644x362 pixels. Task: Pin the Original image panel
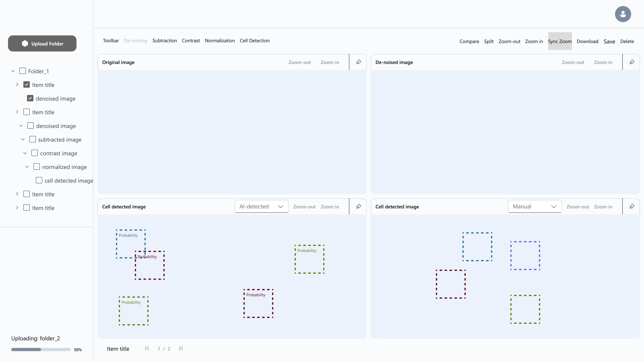point(358,62)
